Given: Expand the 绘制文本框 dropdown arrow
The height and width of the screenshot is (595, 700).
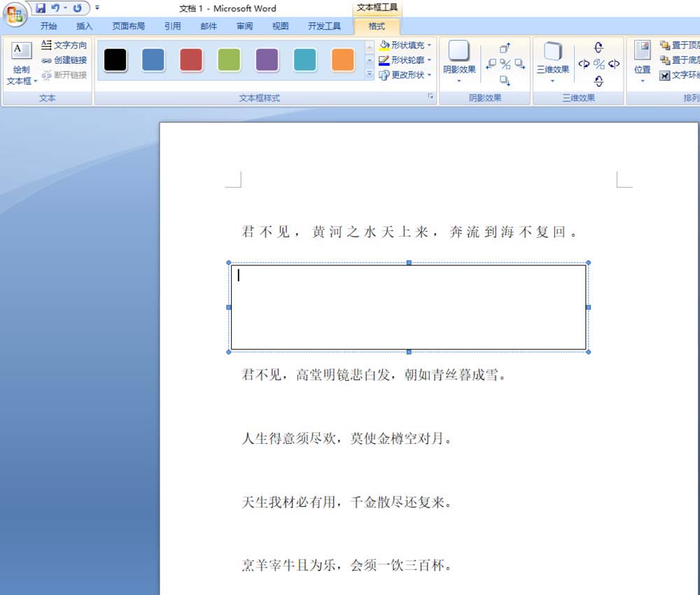Looking at the screenshot, I should point(35,81).
